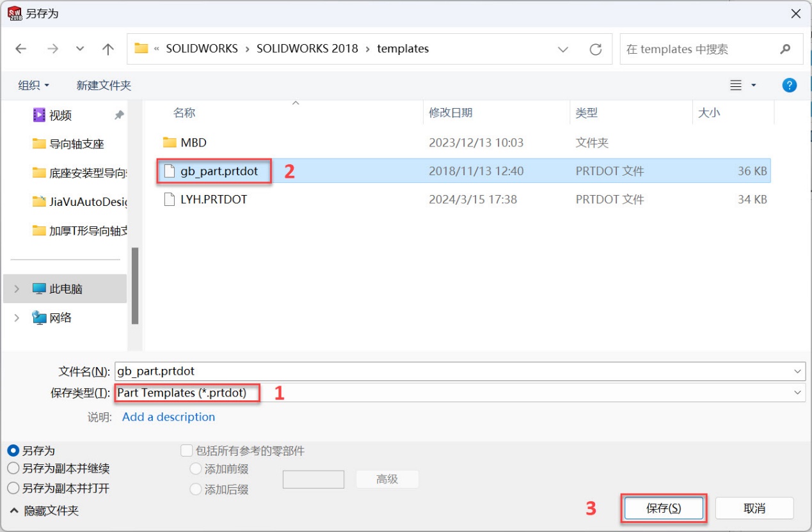Click the MBD folder icon
812x532 pixels.
coord(170,142)
